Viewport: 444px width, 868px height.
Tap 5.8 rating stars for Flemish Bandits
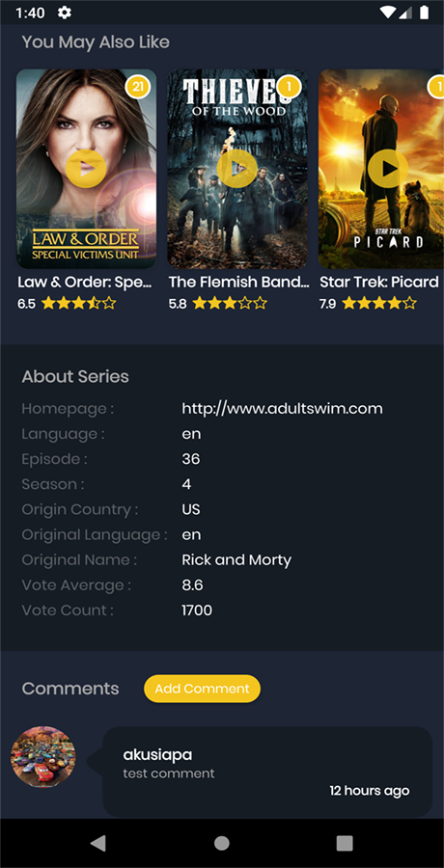(230, 304)
